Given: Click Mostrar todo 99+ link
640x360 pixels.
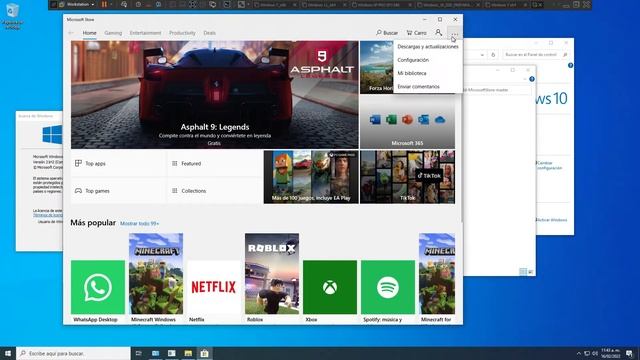Looking at the screenshot, I should click(140, 224).
